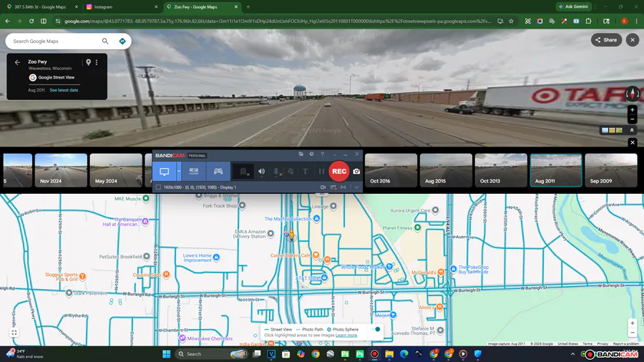Click the Share button in Street View
This screenshot has height=362, width=644.
pos(606,40)
